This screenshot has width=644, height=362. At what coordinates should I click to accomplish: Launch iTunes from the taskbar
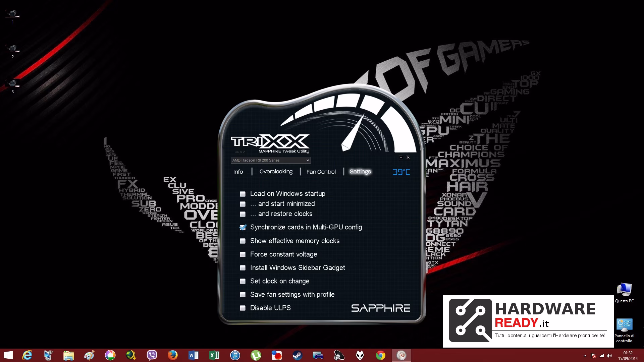(235, 355)
